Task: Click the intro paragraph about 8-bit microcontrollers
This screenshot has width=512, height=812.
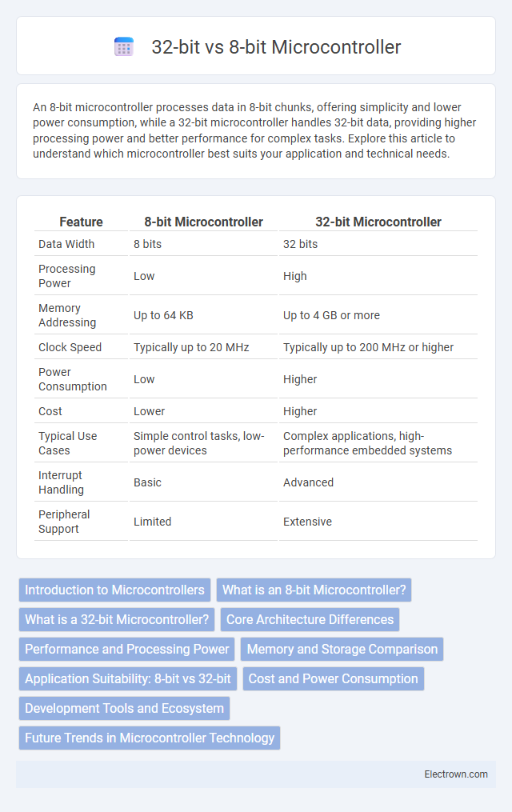Action: point(254,130)
